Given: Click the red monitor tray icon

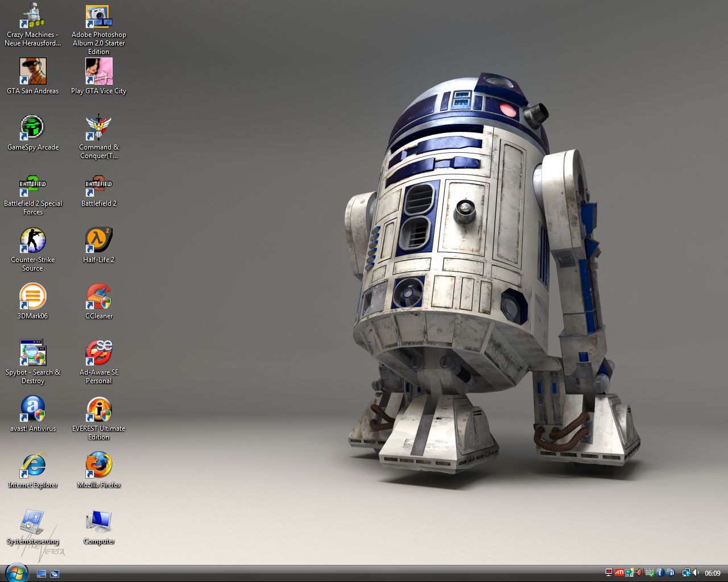Looking at the screenshot, I should [x=609, y=573].
